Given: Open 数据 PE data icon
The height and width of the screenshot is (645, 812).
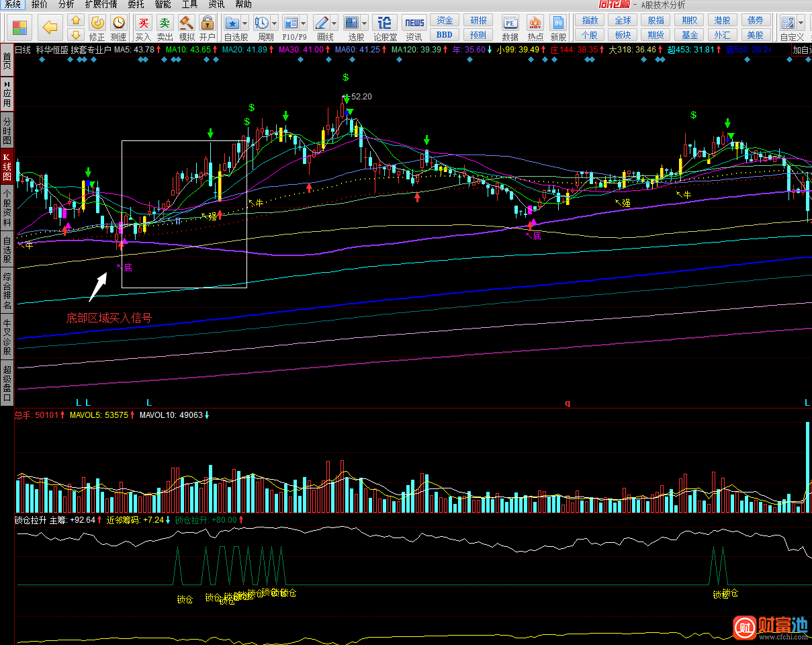Looking at the screenshot, I should pyautogui.click(x=510, y=28).
